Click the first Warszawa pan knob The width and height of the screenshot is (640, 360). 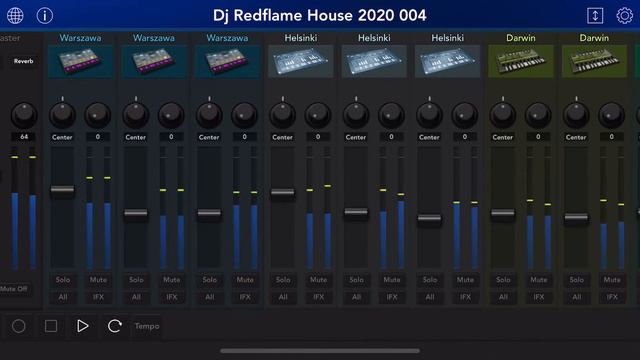tap(62, 116)
